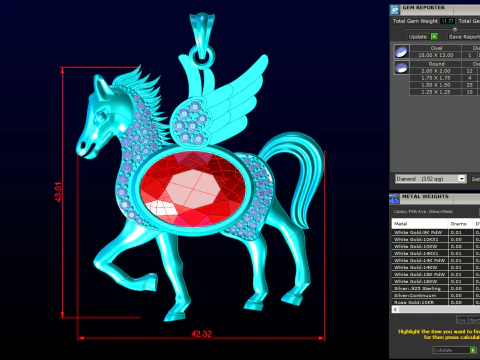The height and width of the screenshot is (360, 480).
Task: Click the Update label in Gem Reporter
Action: point(418,37)
